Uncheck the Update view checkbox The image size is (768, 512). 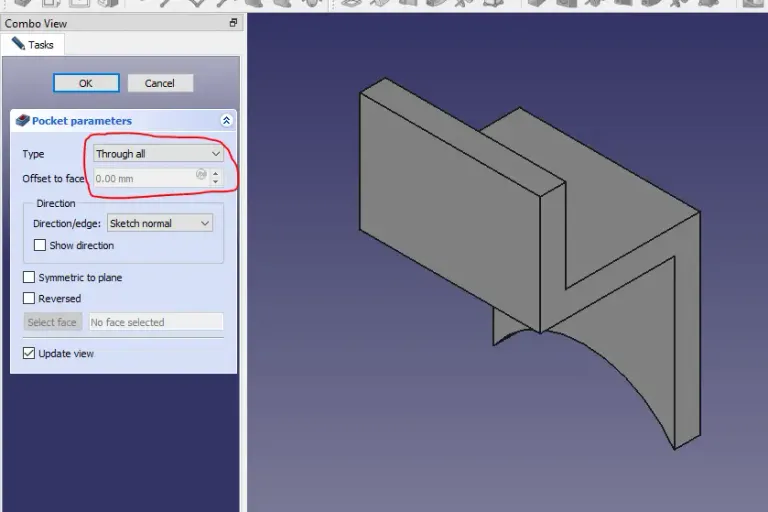(x=29, y=353)
